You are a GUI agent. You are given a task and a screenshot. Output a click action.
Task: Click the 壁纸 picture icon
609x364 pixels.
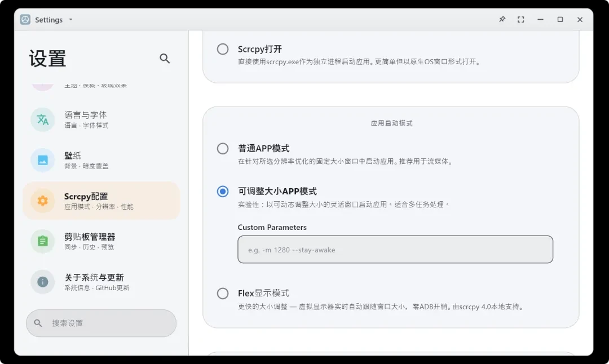(x=43, y=160)
